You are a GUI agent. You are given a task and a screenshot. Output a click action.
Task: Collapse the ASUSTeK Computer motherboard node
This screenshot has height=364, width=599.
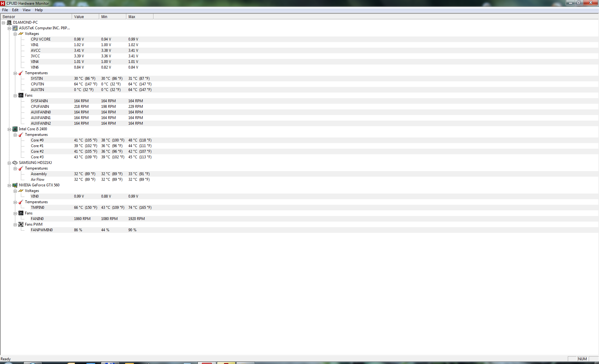point(9,28)
